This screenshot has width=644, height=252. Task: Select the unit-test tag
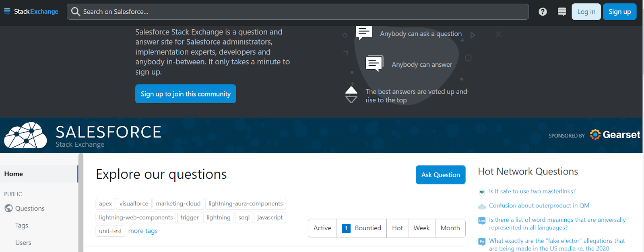click(110, 231)
